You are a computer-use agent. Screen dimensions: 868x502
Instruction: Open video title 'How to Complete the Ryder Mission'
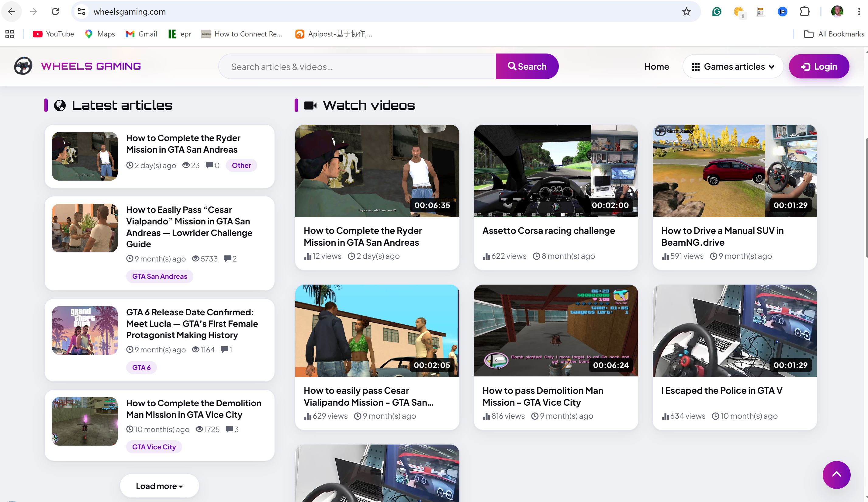pos(362,236)
